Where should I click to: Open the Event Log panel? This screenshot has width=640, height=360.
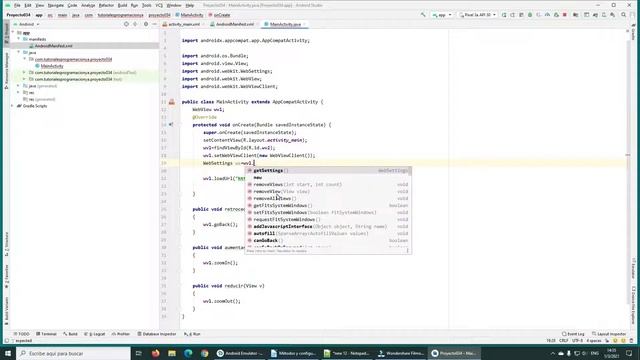(573, 334)
